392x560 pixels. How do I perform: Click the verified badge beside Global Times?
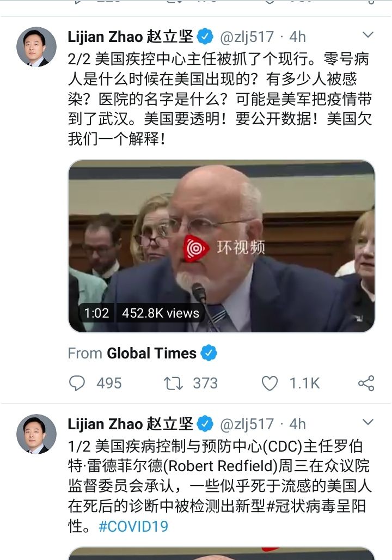209,353
